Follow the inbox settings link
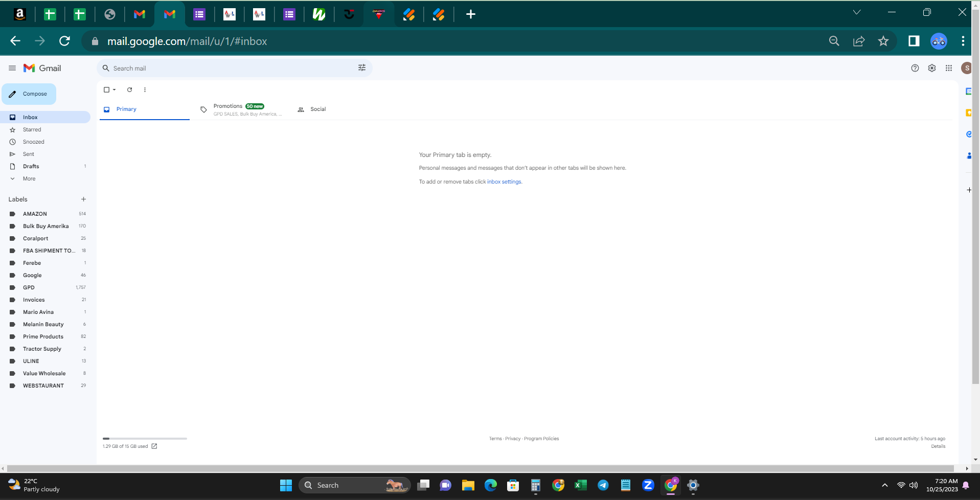The image size is (980, 500). click(x=504, y=182)
